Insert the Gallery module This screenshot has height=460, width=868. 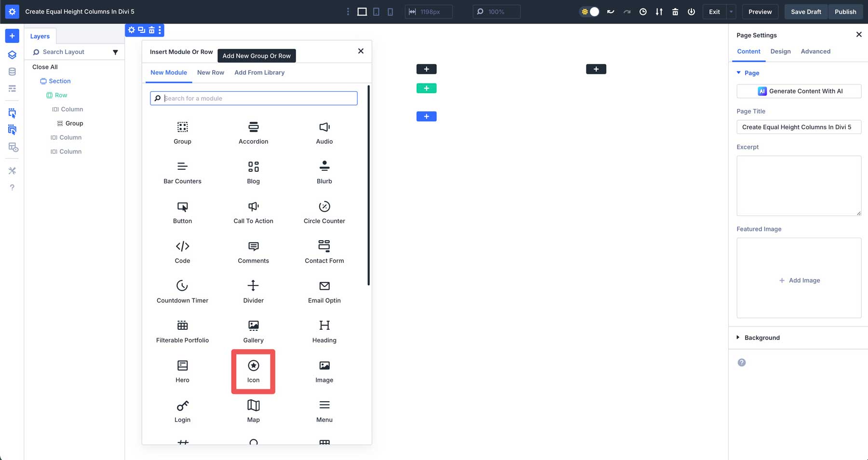click(x=253, y=331)
